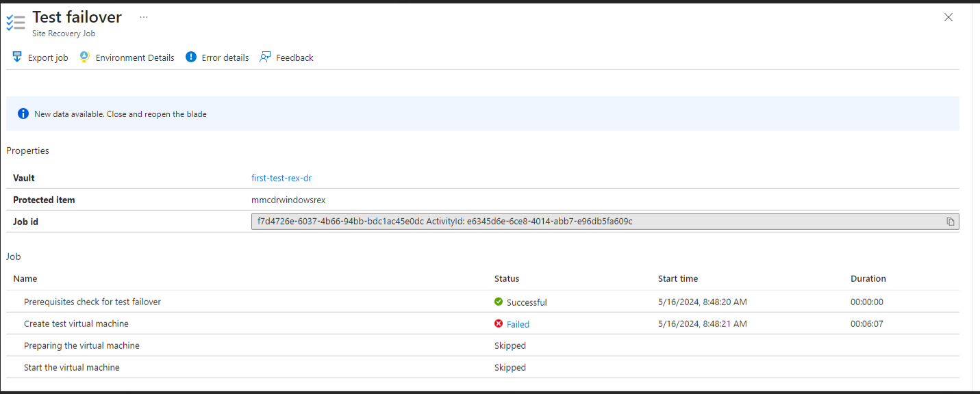Expand options under the Job section heading
Screen dimensions: 980x394
(13, 256)
